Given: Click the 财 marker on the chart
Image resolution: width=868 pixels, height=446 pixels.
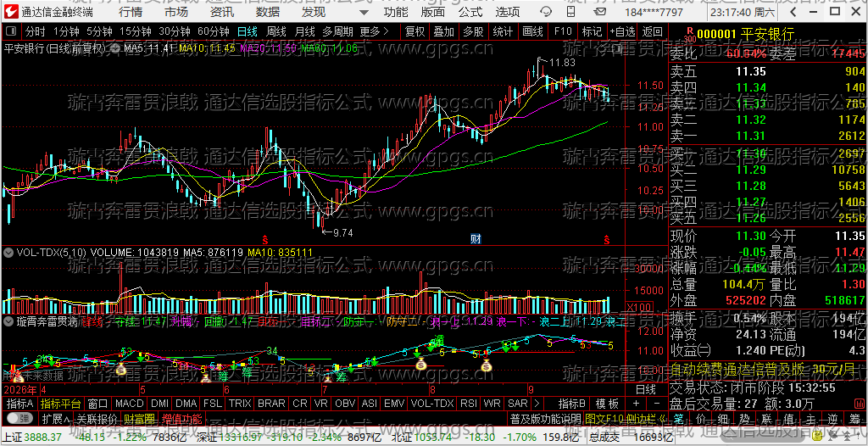Looking at the screenshot, I should [476, 239].
